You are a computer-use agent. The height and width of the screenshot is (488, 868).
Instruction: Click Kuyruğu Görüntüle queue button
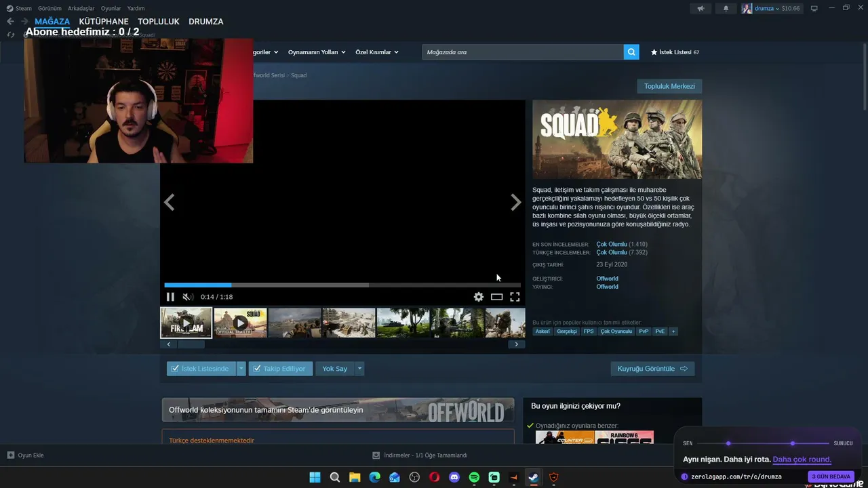[652, 369]
